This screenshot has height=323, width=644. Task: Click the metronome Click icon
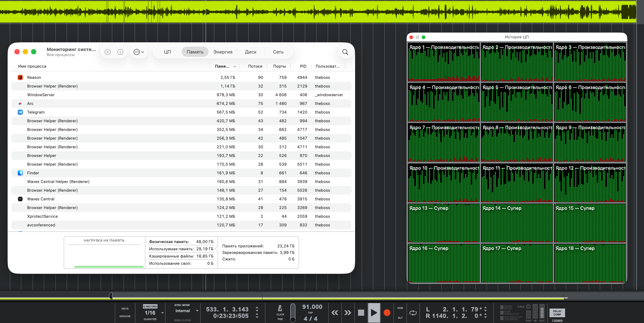(280, 308)
